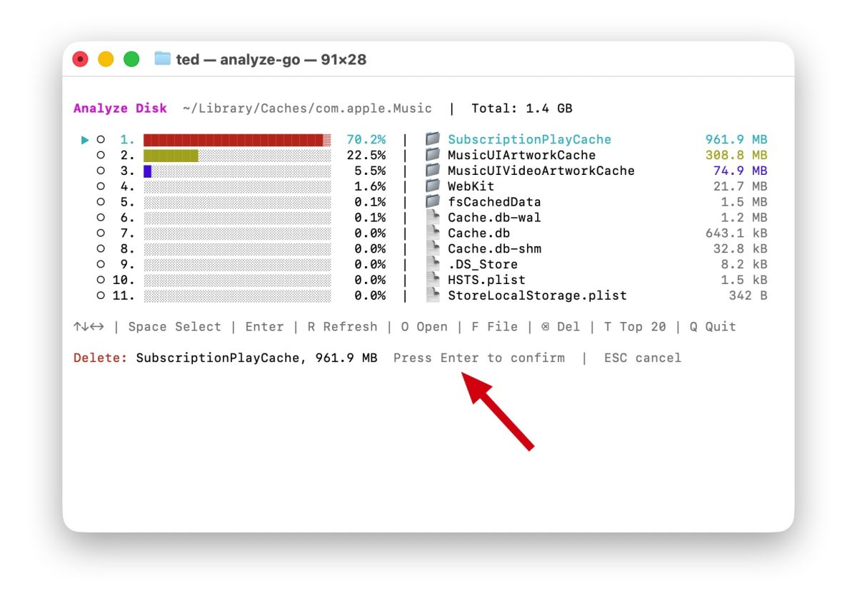Select the circle marker on row 3
This screenshot has height=616, width=857.
(x=101, y=171)
